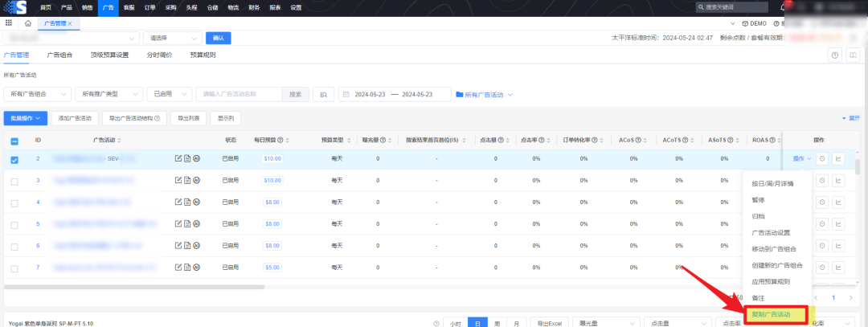The image size is (868, 327).
Task: Click the top 搜索关键词 search box
Action: pyautogui.click(x=732, y=7)
